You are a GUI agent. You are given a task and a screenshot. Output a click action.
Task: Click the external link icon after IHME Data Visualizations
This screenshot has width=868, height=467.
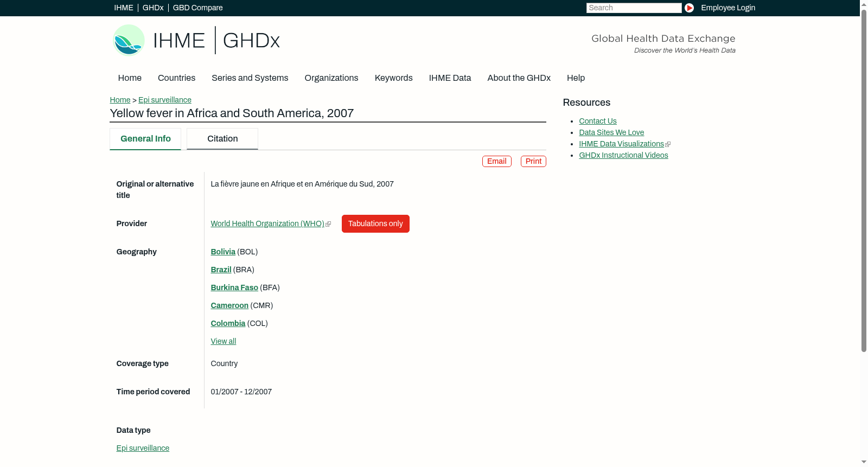[668, 144]
